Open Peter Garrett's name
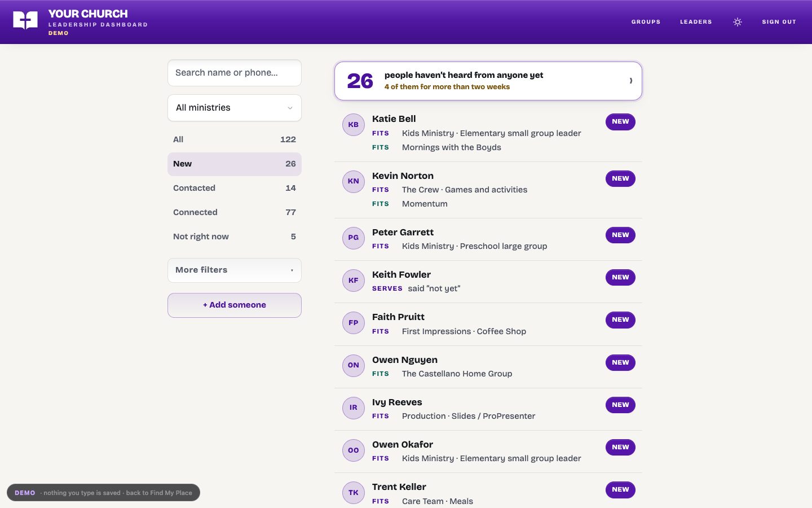The image size is (812, 508). pos(403,233)
